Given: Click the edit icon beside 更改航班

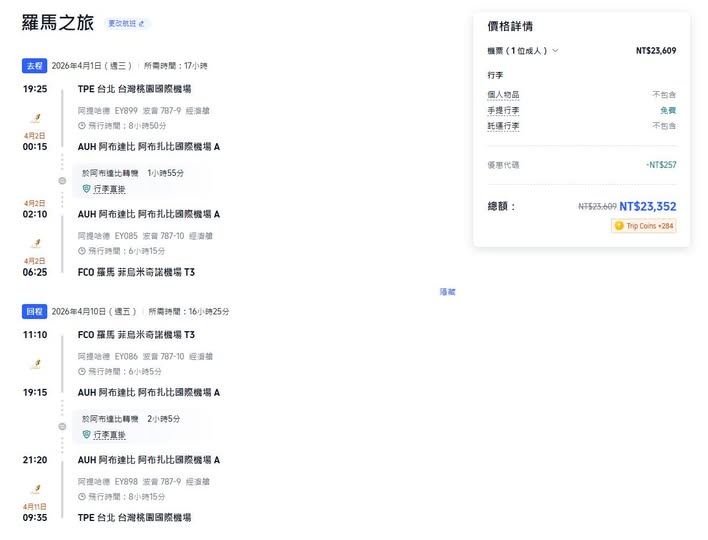Looking at the screenshot, I should click(141, 23).
